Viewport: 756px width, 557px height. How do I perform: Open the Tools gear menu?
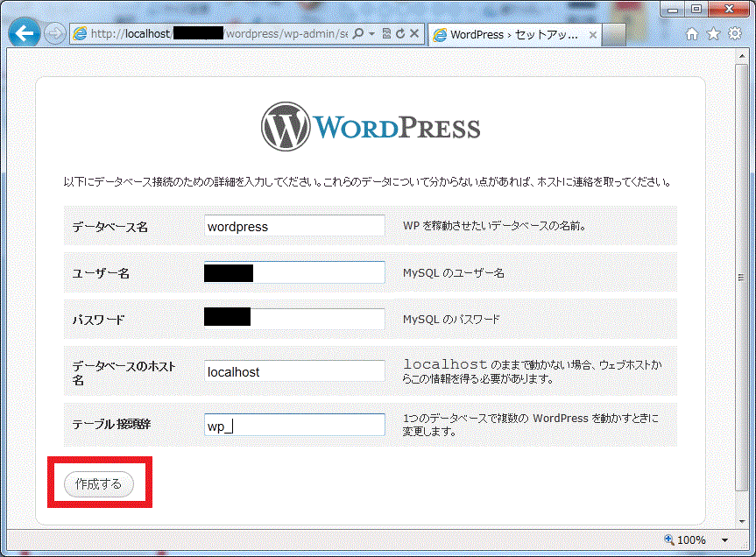[x=734, y=34]
